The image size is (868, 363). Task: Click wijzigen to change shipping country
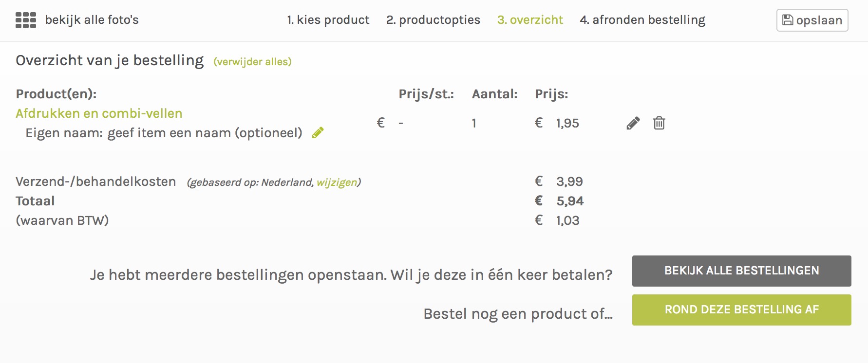point(337,182)
